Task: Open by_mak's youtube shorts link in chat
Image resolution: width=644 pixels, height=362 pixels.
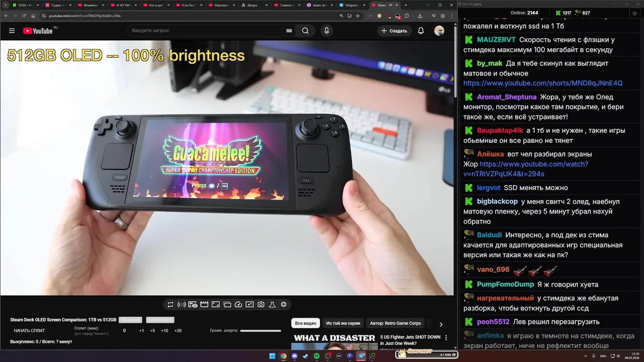Action: [x=543, y=83]
